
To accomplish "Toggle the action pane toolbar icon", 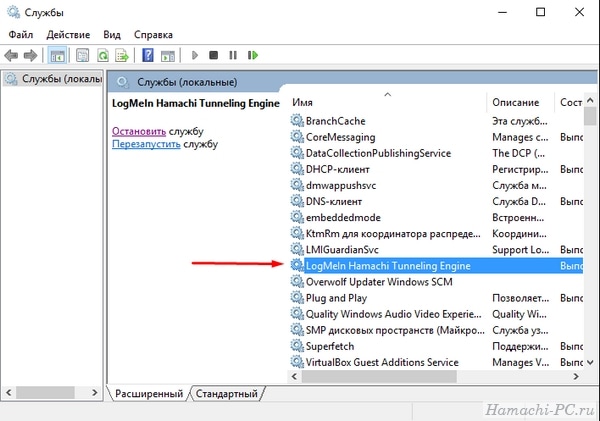I will 168,56.
